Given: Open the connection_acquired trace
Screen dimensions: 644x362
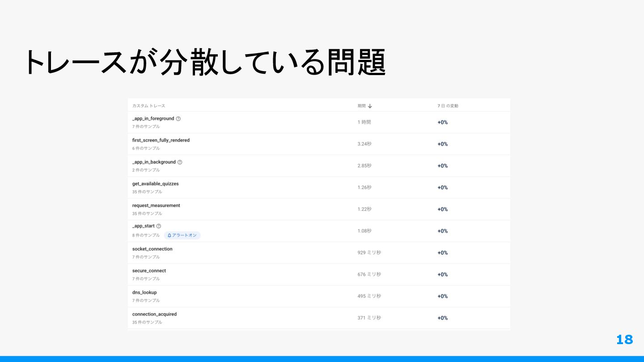Looking at the screenshot, I should [154, 314].
